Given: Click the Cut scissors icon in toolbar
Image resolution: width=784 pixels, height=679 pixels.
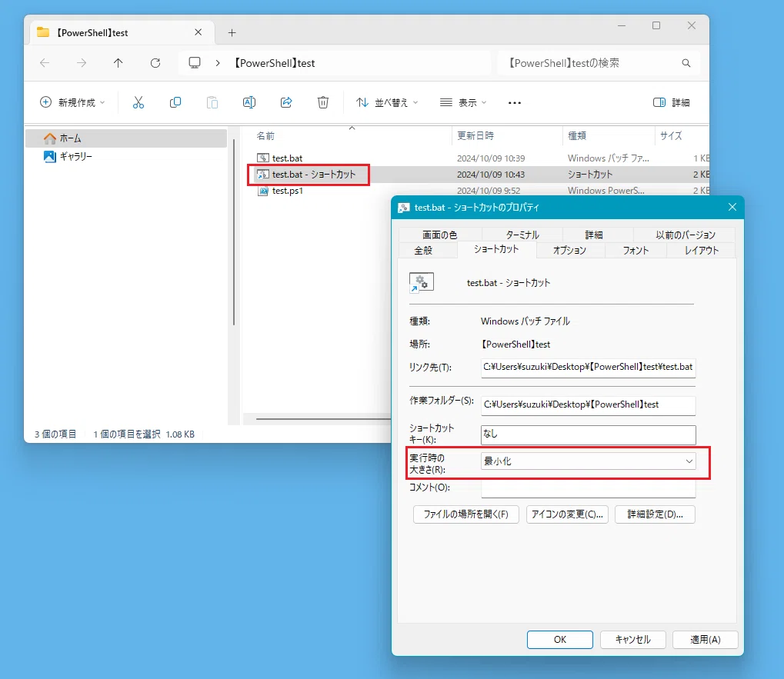Looking at the screenshot, I should tap(138, 102).
